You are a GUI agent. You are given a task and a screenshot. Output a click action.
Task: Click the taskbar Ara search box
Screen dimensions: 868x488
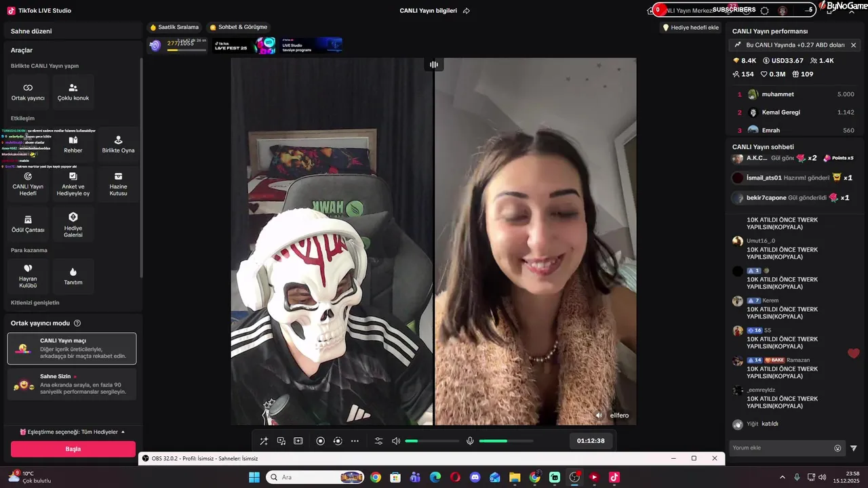316,477
